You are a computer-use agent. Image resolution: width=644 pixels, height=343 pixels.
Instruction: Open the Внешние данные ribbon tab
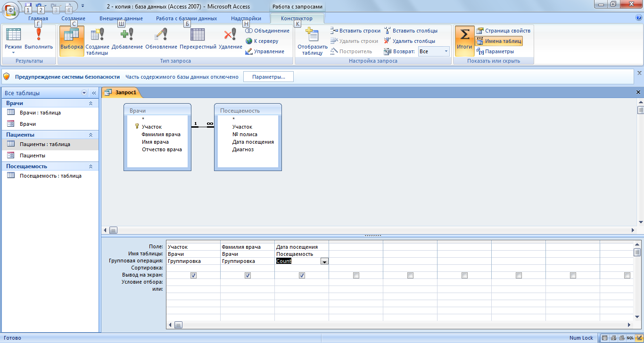[x=121, y=18]
